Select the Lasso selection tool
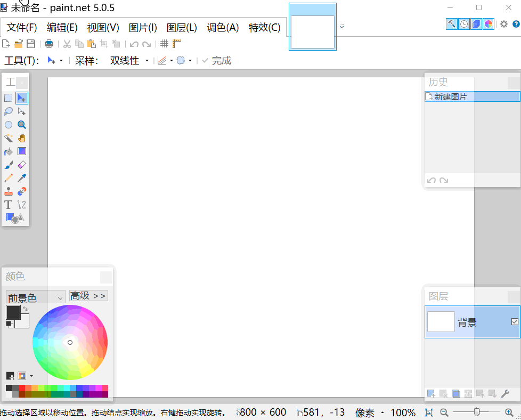The width and height of the screenshot is (521, 420). click(8, 111)
